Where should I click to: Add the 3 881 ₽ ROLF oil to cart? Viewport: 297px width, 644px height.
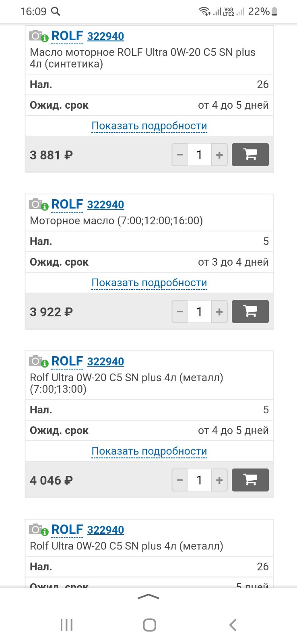tap(250, 155)
